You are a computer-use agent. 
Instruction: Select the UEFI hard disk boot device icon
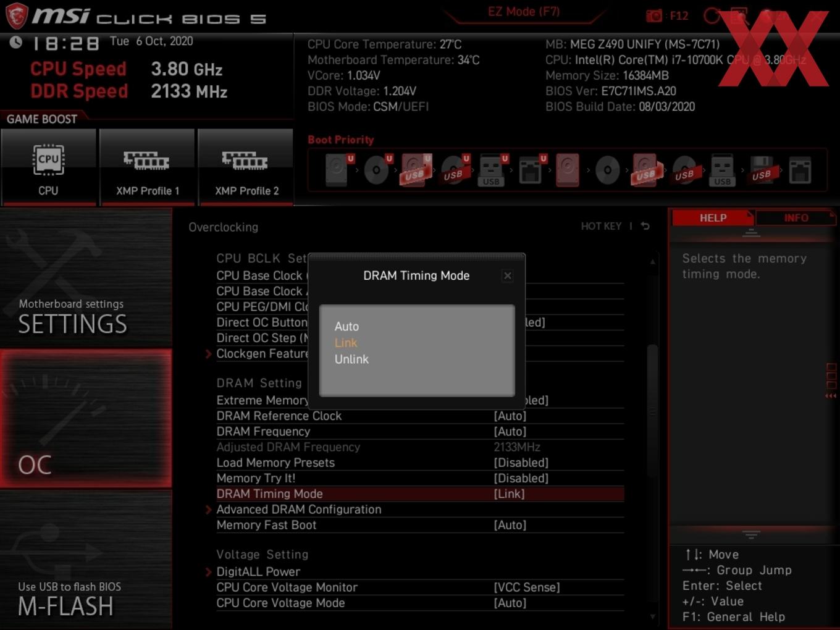338,170
